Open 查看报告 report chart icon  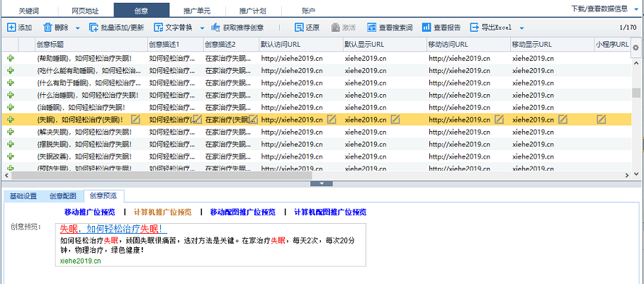pos(426,28)
